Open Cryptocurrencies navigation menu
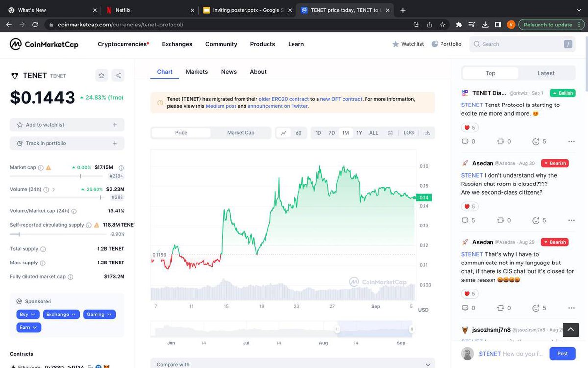 pyautogui.click(x=123, y=44)
